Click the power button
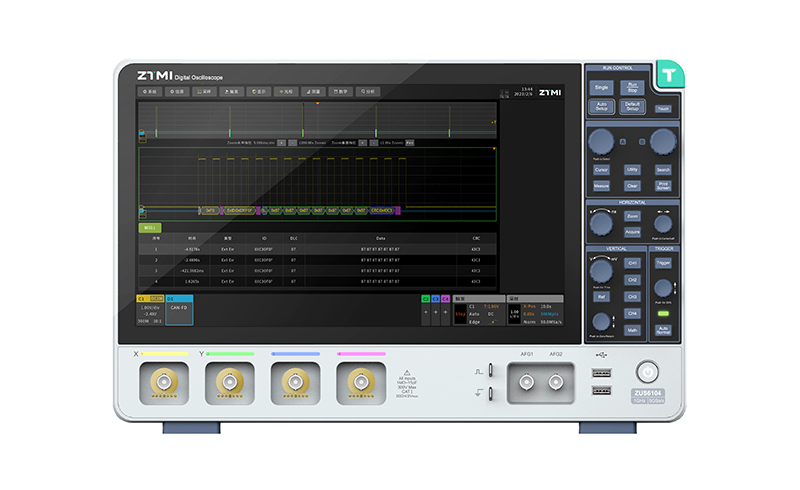The width and height of the screenshot is (800, 490). click(x=647, y=372)
